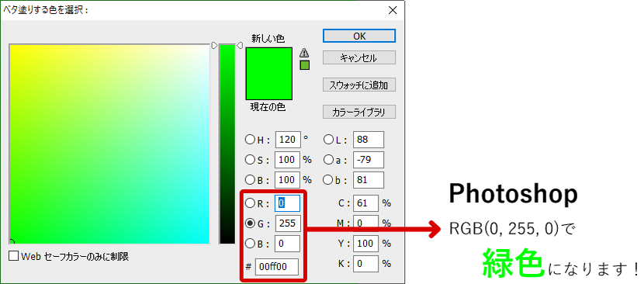Close the color picker dialog with X
The height and width of the screenshot is (284, 644).
[393, 10]
